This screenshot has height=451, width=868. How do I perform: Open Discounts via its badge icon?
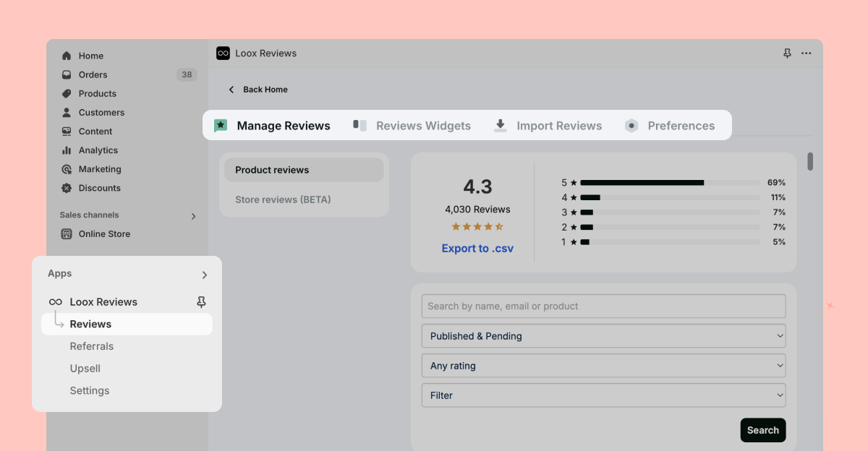click(67, 188)
